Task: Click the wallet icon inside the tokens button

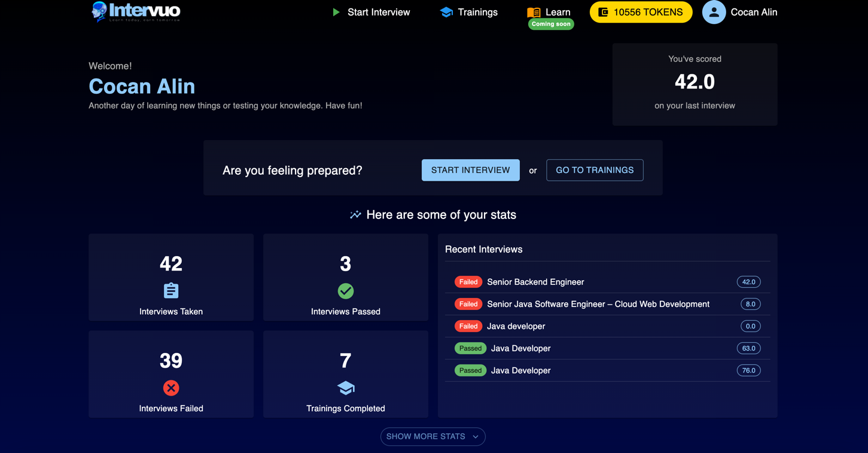Action: coord(604,11)
